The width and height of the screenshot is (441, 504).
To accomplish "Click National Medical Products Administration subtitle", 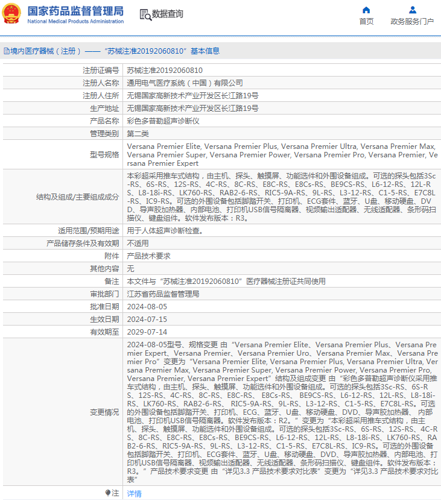I will 75,21.
